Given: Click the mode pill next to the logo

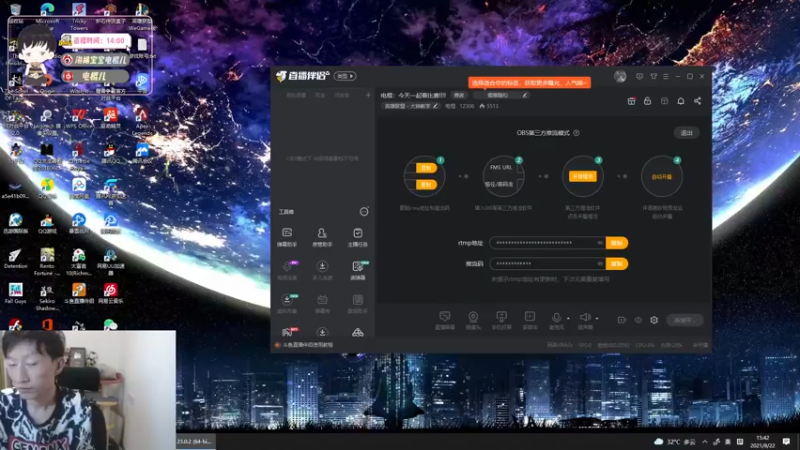Looking at the screenshot, I should tap(345, 76).
